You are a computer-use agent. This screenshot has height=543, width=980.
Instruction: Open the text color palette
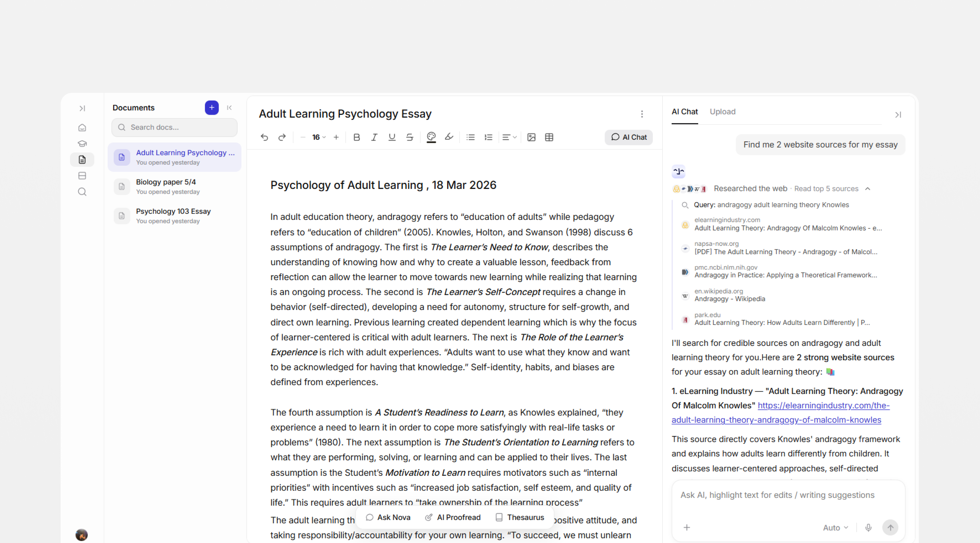(x=431, y=137)
